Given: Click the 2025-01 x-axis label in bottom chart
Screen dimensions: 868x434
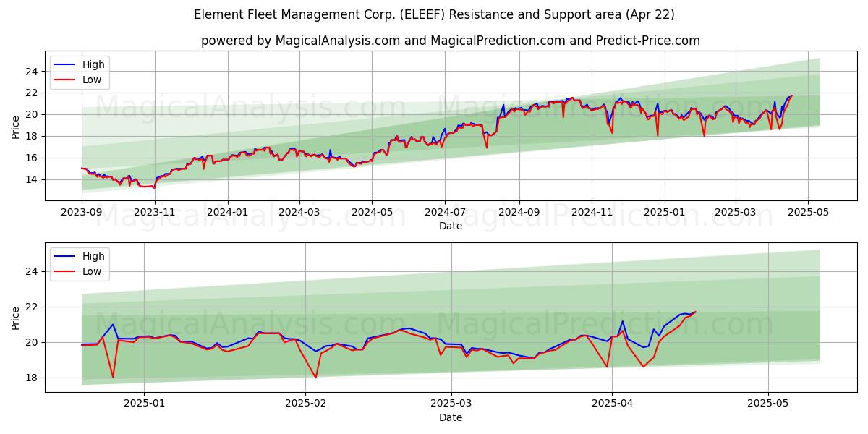Looking at the screenshot, I should 144,404.
